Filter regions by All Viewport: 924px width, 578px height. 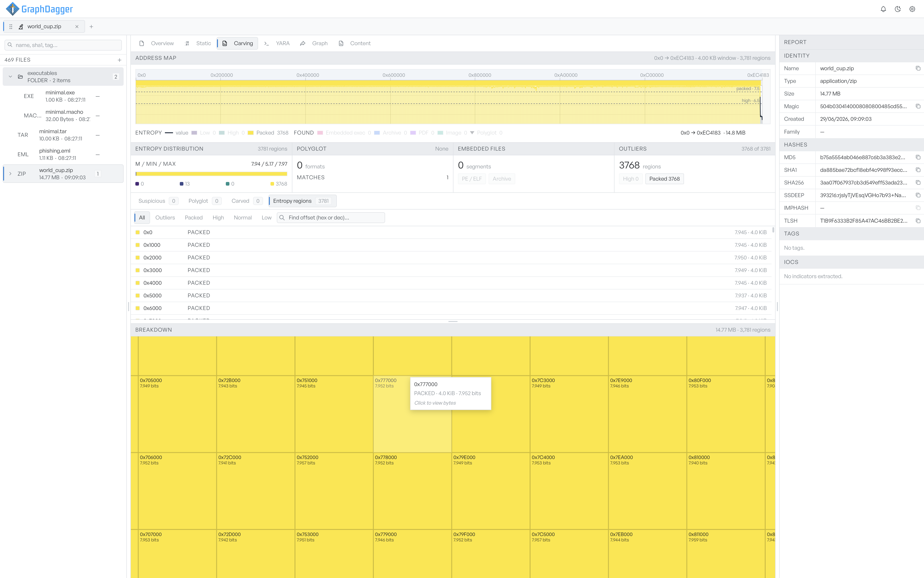click(x=142, y=218)
